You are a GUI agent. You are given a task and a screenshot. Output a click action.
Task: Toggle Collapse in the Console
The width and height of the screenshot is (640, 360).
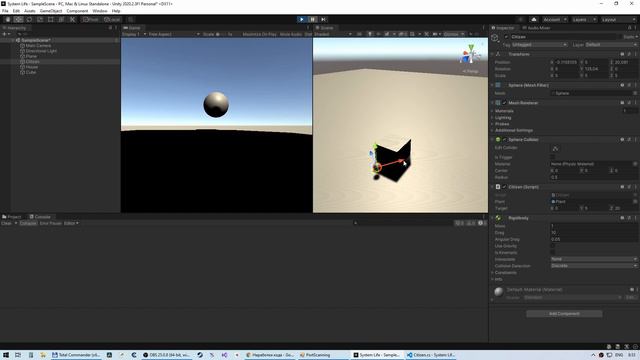(x=28, y=223)
